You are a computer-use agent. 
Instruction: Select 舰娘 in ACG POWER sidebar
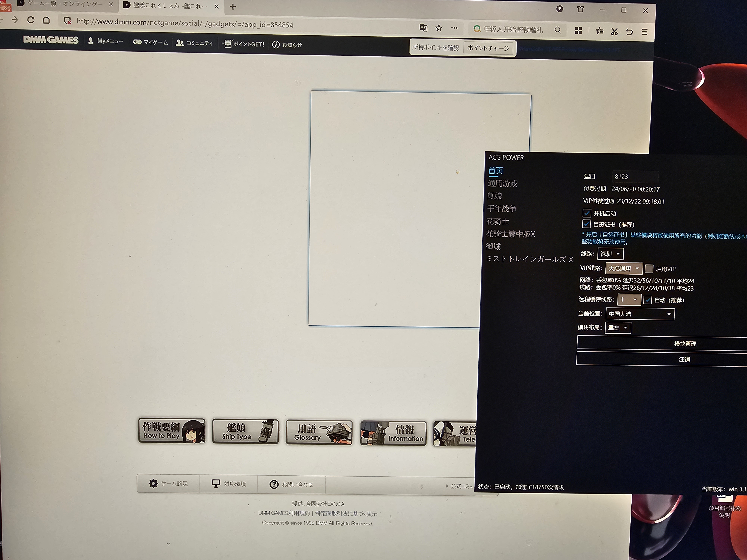pos(495,196)
